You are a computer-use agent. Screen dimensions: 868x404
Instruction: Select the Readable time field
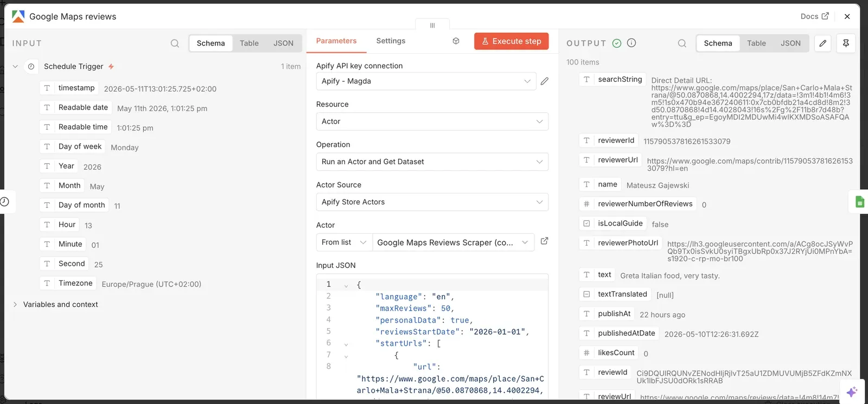click(x=76, y=127)
